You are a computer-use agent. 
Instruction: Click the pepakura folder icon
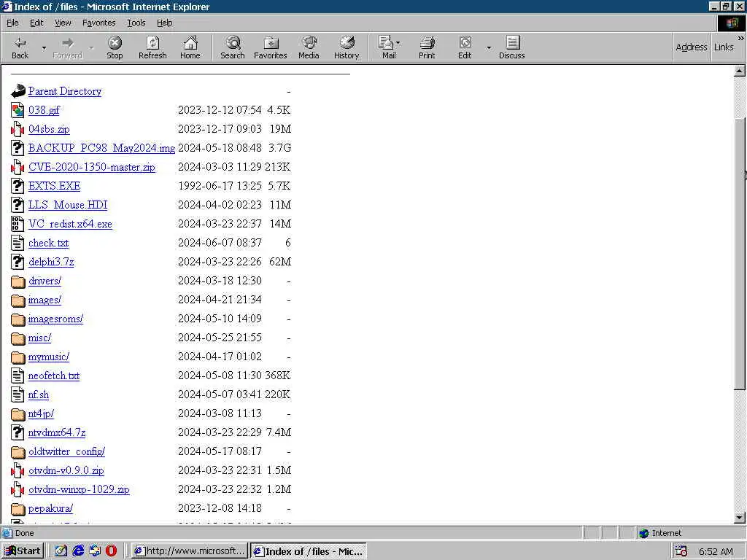point(18,508)
